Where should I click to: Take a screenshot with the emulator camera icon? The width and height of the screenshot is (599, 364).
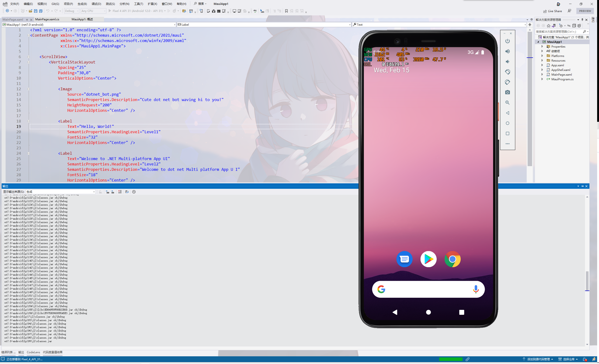(507, 92)
